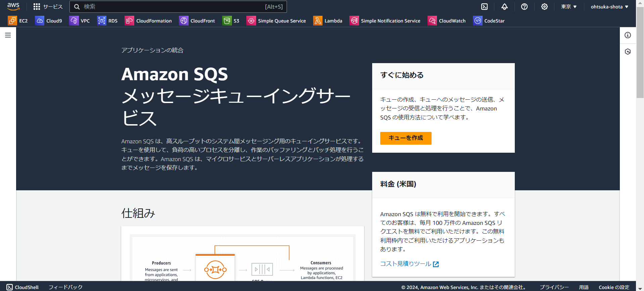
Task: Click the Simple Notification Service icon
Action: pyautogui.click(x=354, y=21)
